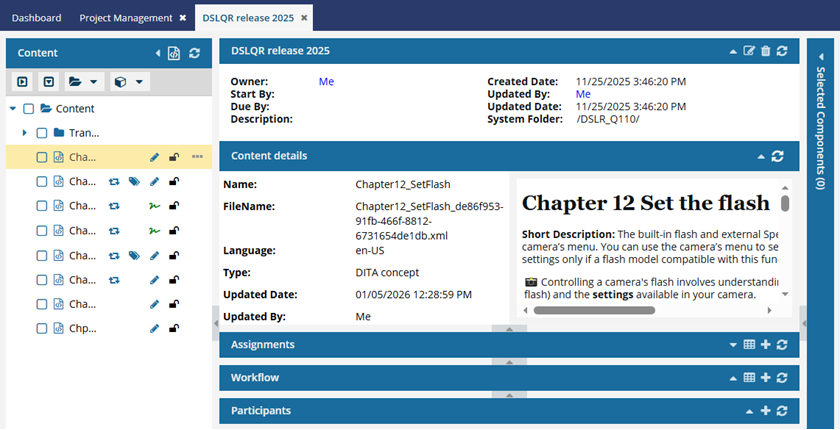Refresh the Content panel
840x430 pixels.
click(194, 53)
